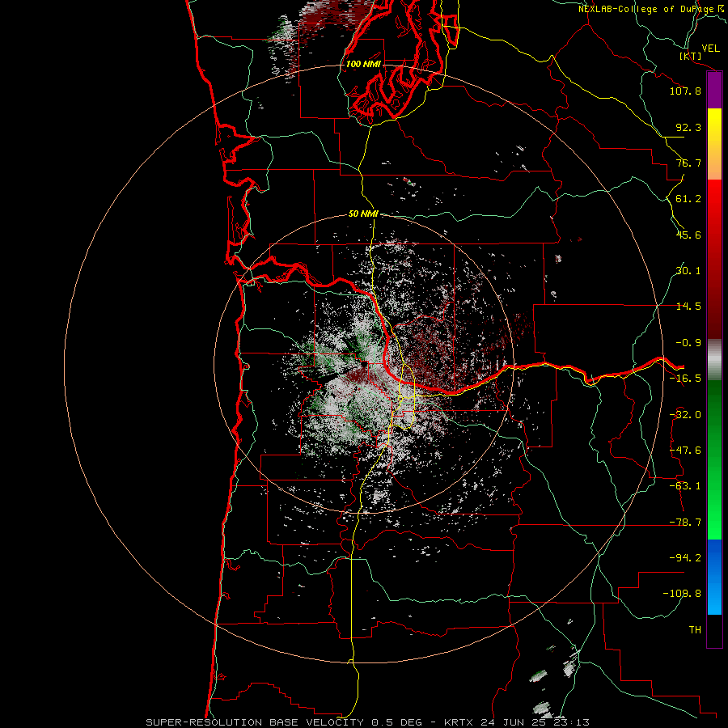The height and width of the screenshot is (728, 728).
Task: Click the -32.0 legend value
Action: click(685, 415)
